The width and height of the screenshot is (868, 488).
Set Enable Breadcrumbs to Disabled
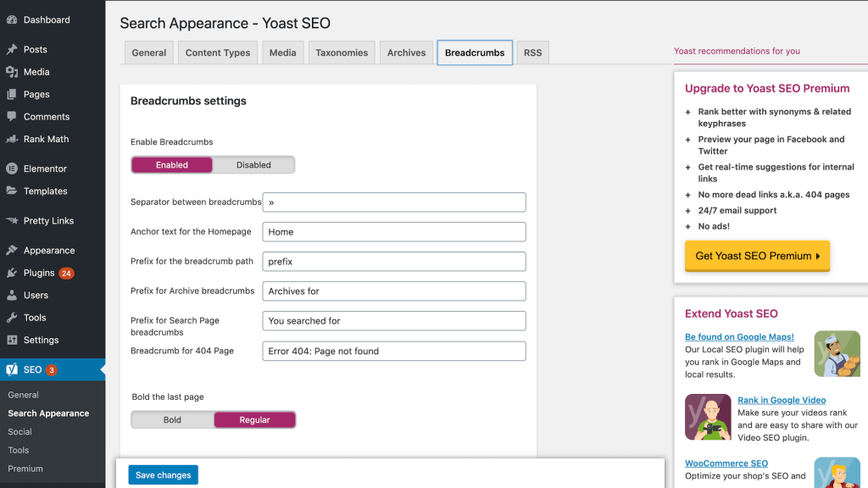point(253,165)
